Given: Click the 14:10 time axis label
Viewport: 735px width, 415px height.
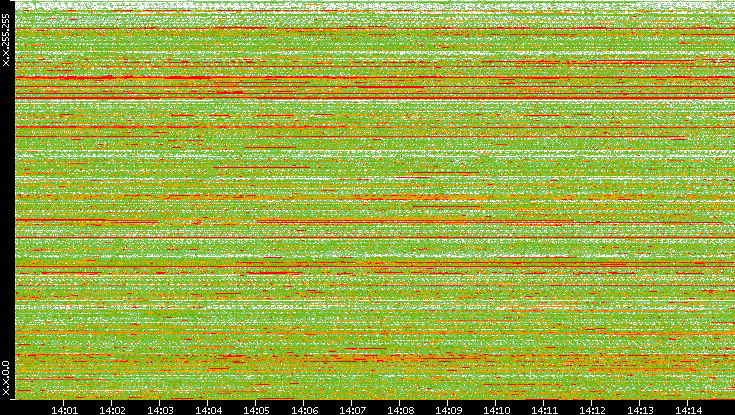Looking at the screenshot, I should [x=496, y=410].
